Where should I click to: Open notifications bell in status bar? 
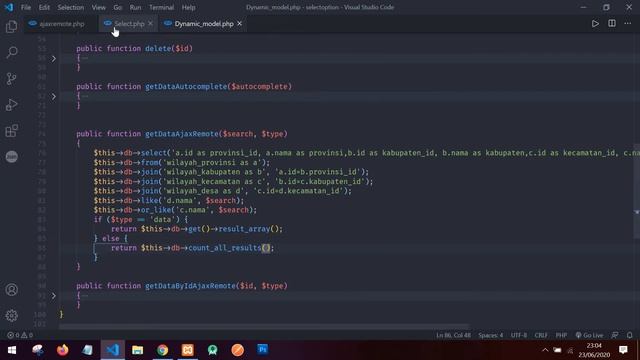(629, 335)
